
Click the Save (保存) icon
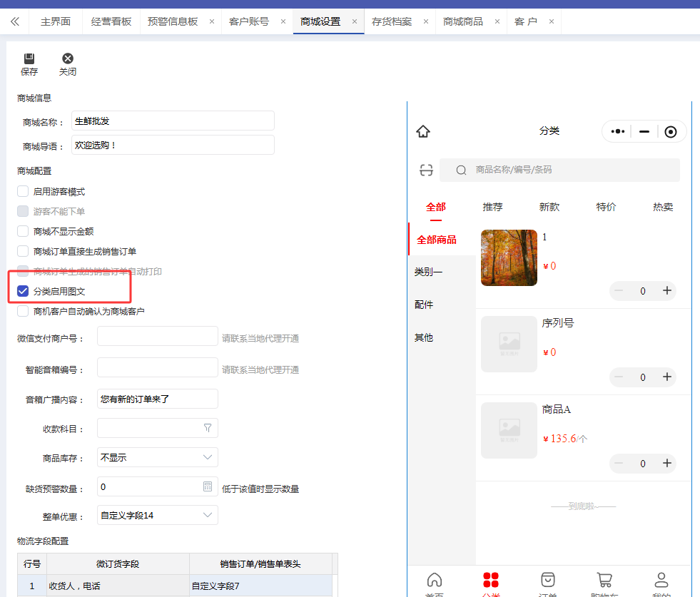[29, 58]
